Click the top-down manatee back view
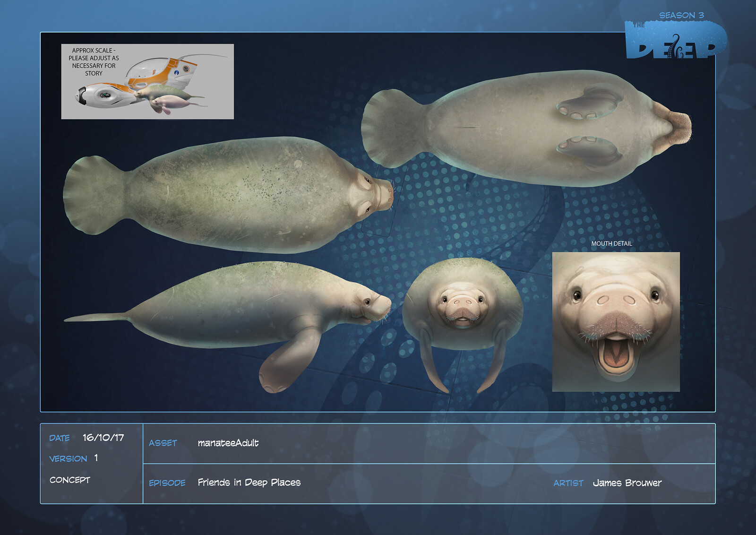 pyautogui.click(x=229, y=195)
